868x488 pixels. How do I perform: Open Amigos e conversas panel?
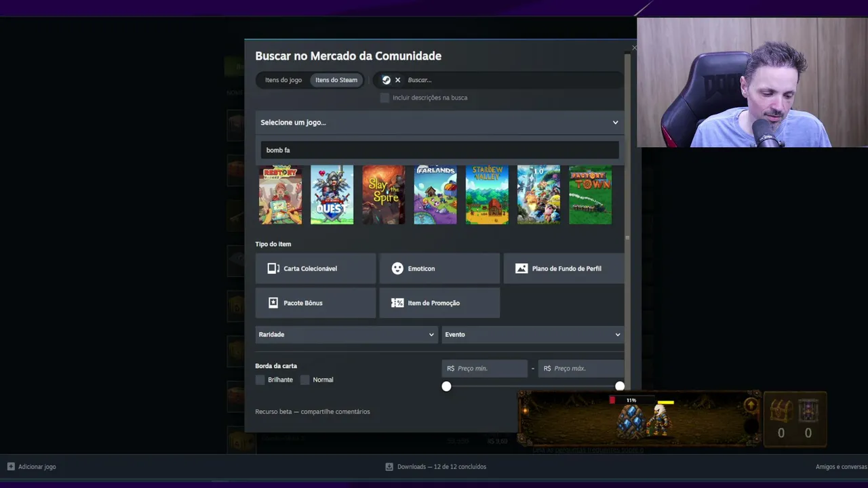(841, 466)
